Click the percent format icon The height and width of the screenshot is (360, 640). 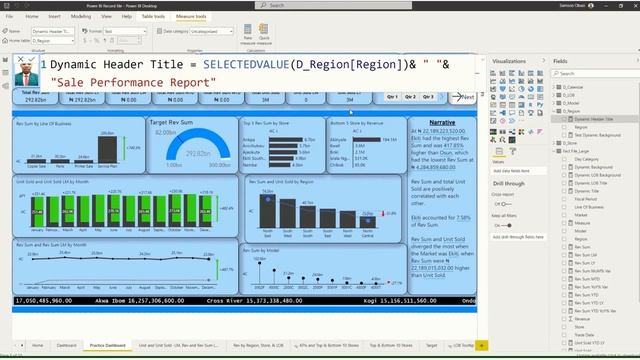96,40
